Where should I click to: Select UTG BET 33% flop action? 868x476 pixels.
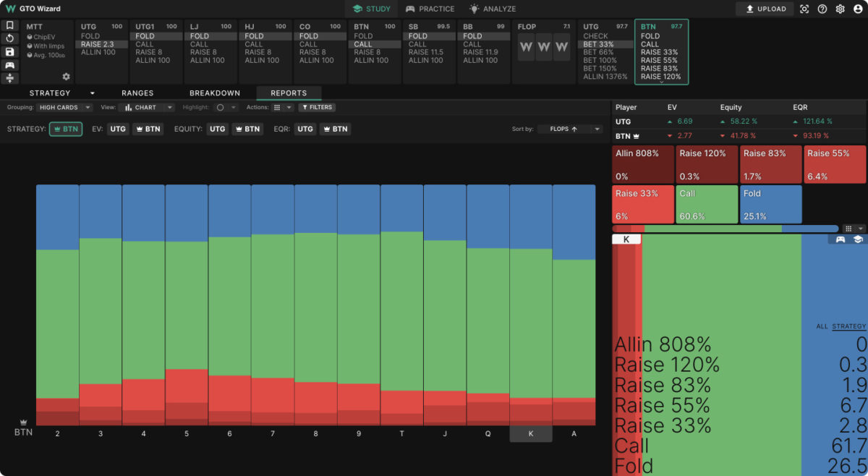pyautogui.click(x=605, y=44)
